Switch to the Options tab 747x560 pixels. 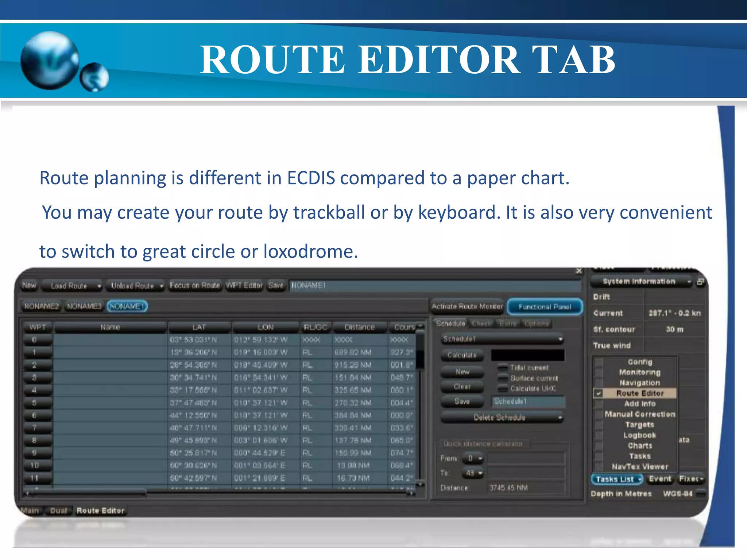tap(536, 323)
